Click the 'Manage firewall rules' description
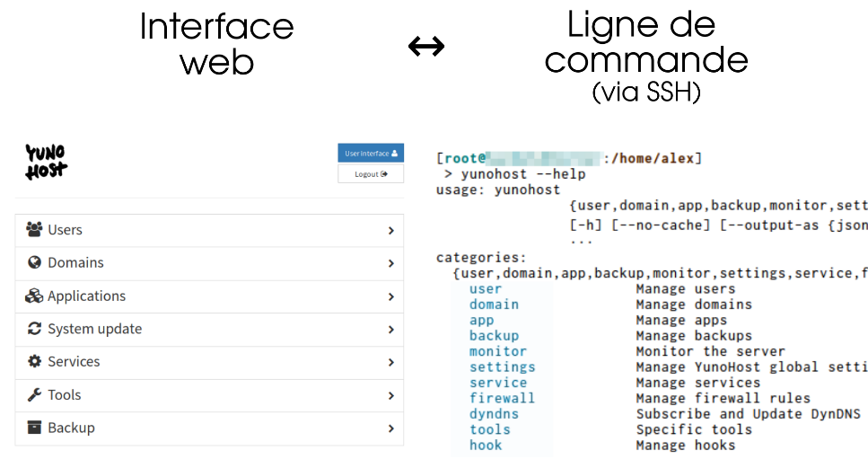 click(723, 398)
